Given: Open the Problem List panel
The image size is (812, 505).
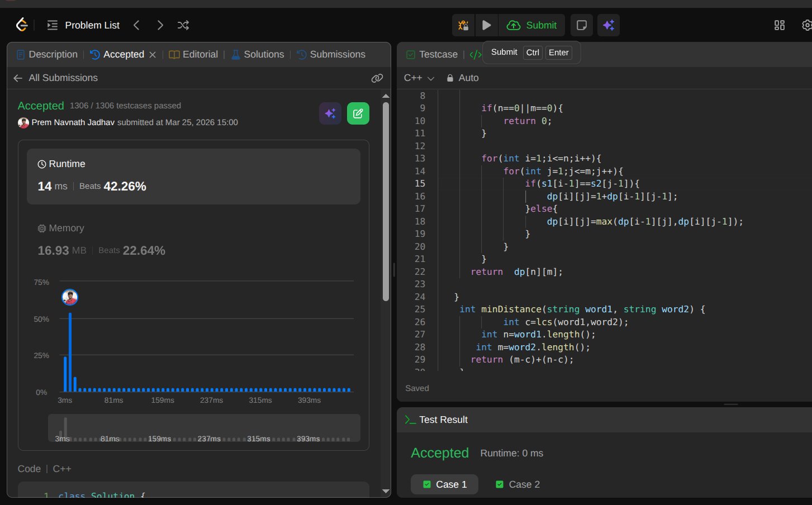Looking at the screenshot, I should [83, 25].
